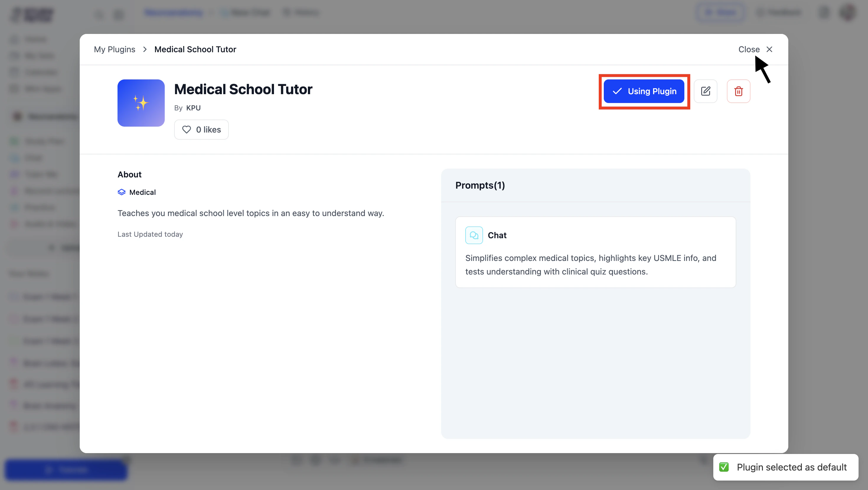The image size is (868, 490).
Task: Click the sparkle plugin thumbnail image
Action: click(x=141, y=103)
